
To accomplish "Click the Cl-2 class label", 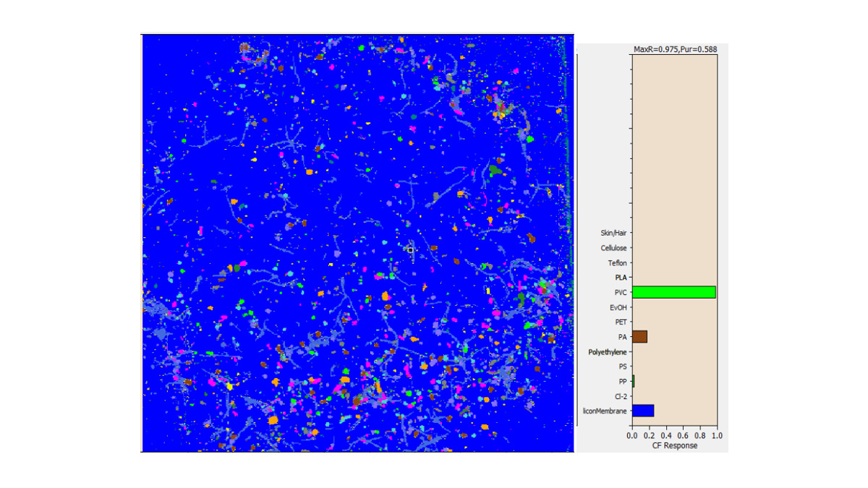I will click(x=621, y=396).
